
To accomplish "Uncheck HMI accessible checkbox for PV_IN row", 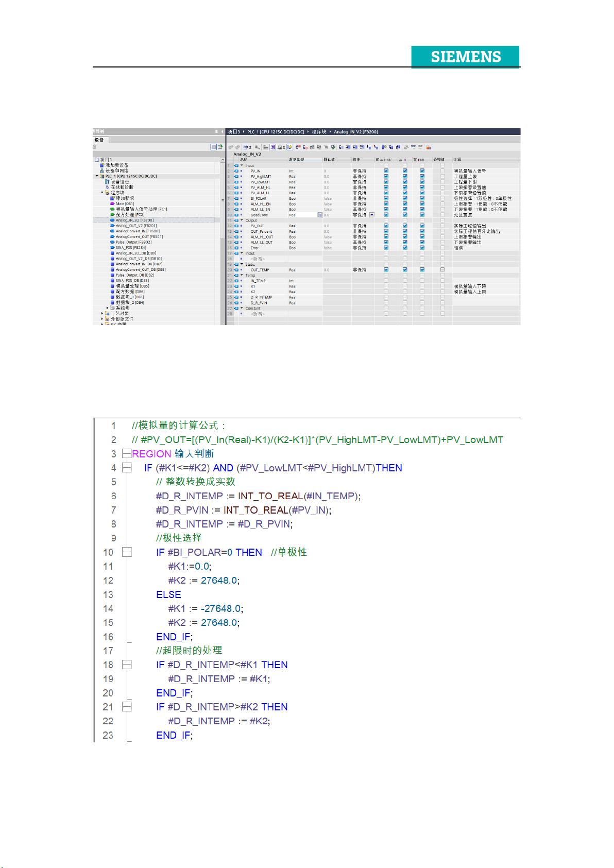I will point(386,171).
